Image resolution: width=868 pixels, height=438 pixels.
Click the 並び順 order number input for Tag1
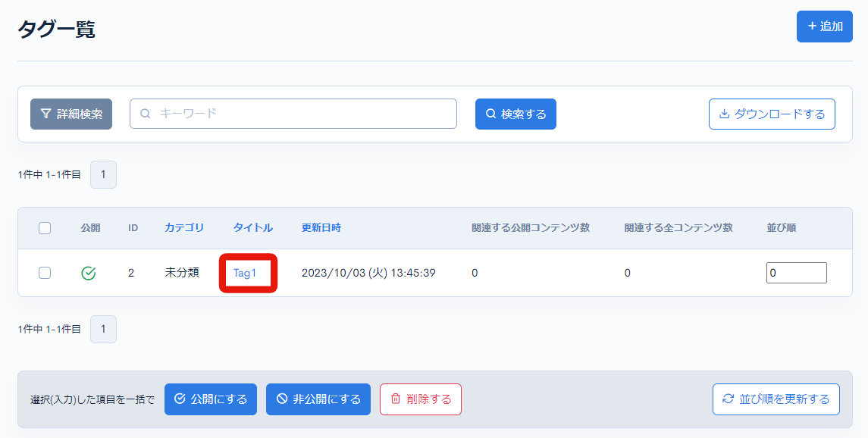tap(796, 273)
